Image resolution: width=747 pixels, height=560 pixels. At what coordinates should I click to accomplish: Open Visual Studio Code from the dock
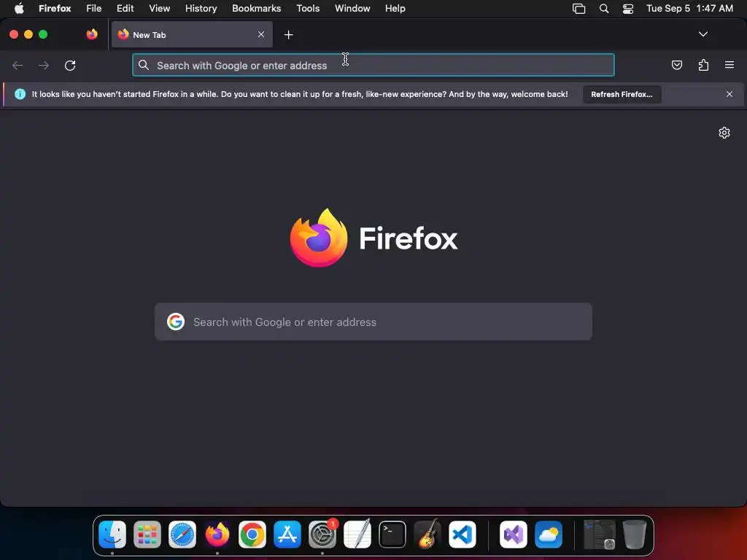[x=462, y=534]
